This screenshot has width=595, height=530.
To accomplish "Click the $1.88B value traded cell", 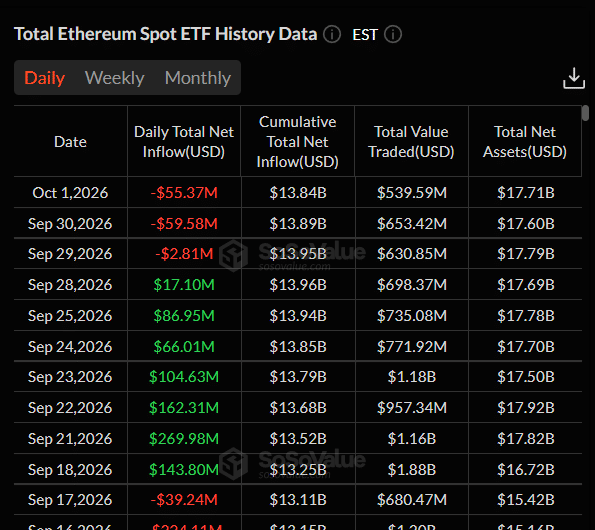I will (x=412, y=470).
